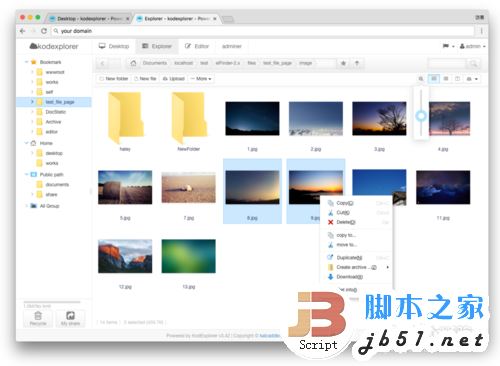Click the New folder button
This screenshot has width=500, height=366.
(114, 79)
